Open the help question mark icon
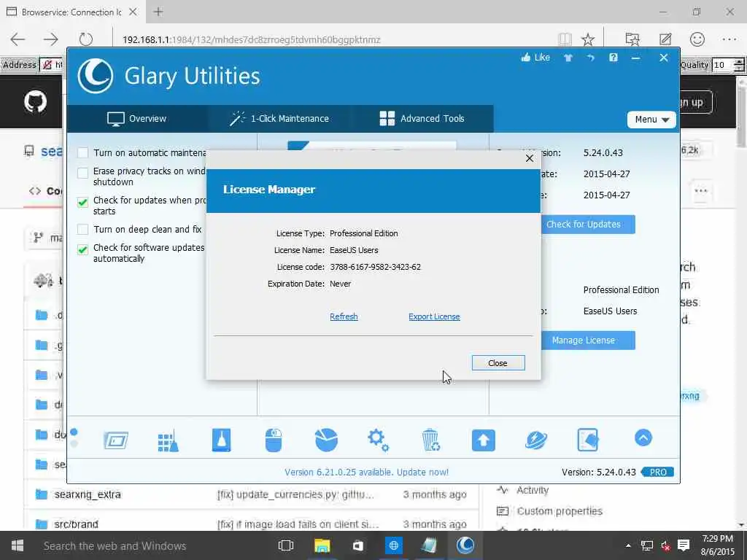Screen dimensions: 747x560 [613, 58]
